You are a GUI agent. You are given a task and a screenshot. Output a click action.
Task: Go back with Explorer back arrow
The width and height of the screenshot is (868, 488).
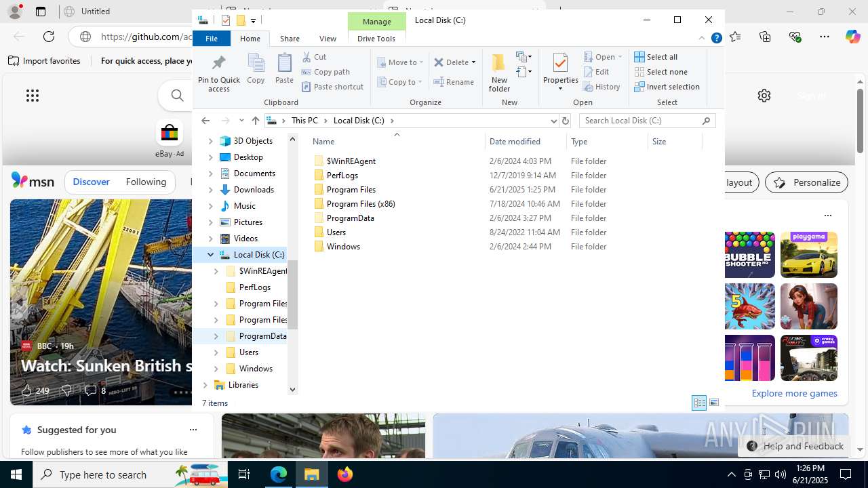click(205, 121)
